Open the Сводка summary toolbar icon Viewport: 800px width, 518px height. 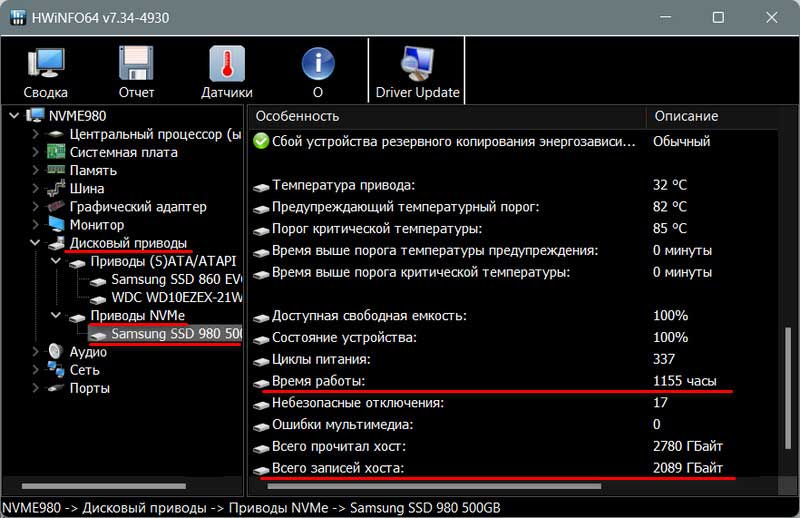click(x=46, y=63)
